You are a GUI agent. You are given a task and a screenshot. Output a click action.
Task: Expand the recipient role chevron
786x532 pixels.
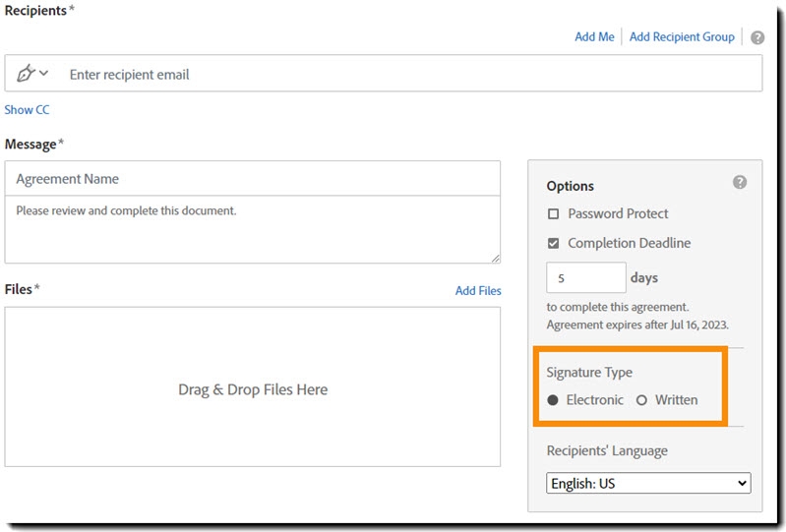pyautogui.click(x=43, y=74)
